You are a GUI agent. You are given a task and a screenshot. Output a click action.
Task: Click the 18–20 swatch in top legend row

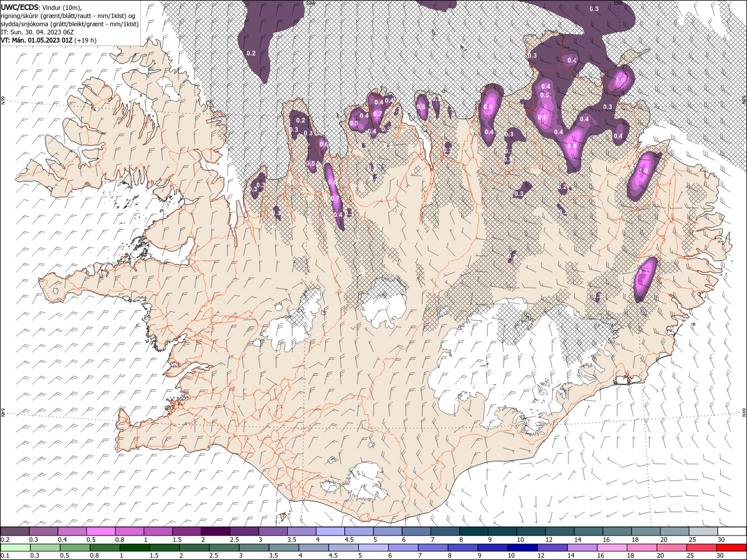click(x=645, y=531)
